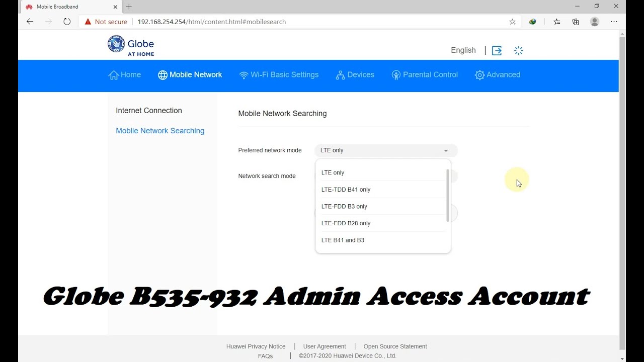Open the Home navigation tab
This screenshot has width=644, height=362.
pyautogui.click(x=124, y=75)
